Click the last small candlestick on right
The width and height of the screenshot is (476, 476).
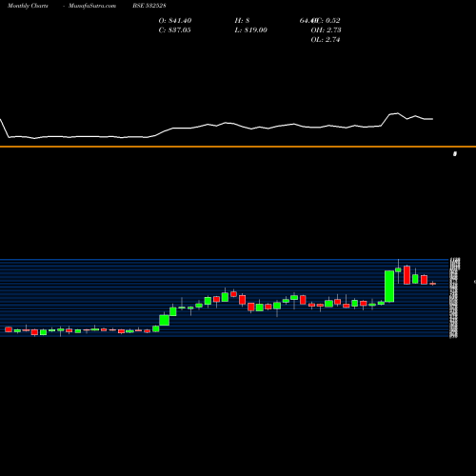(x=433, y=284)
